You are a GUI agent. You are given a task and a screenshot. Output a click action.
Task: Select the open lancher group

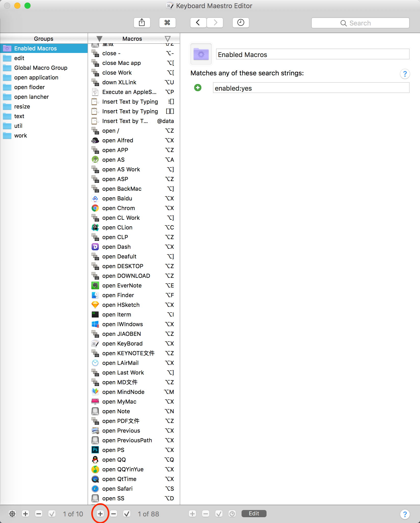[x=44, y=97]
